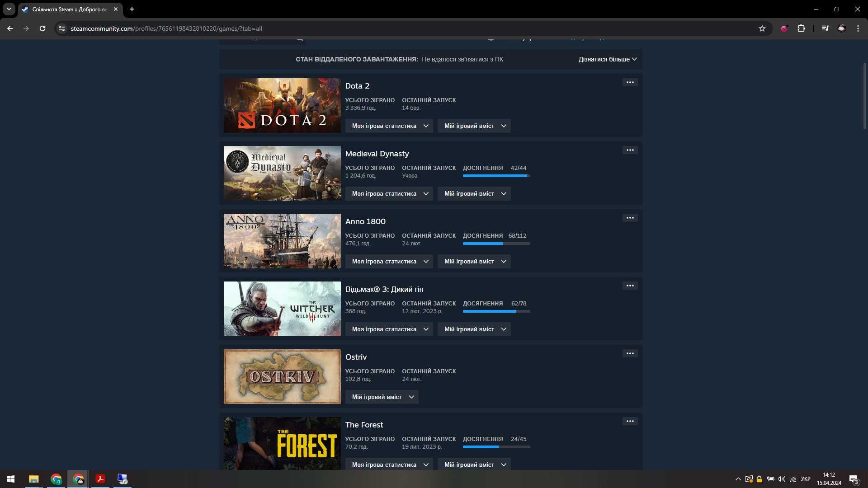Open a new browser tab
Viewport: 868px width, 488px height.
tap(132, 9)
